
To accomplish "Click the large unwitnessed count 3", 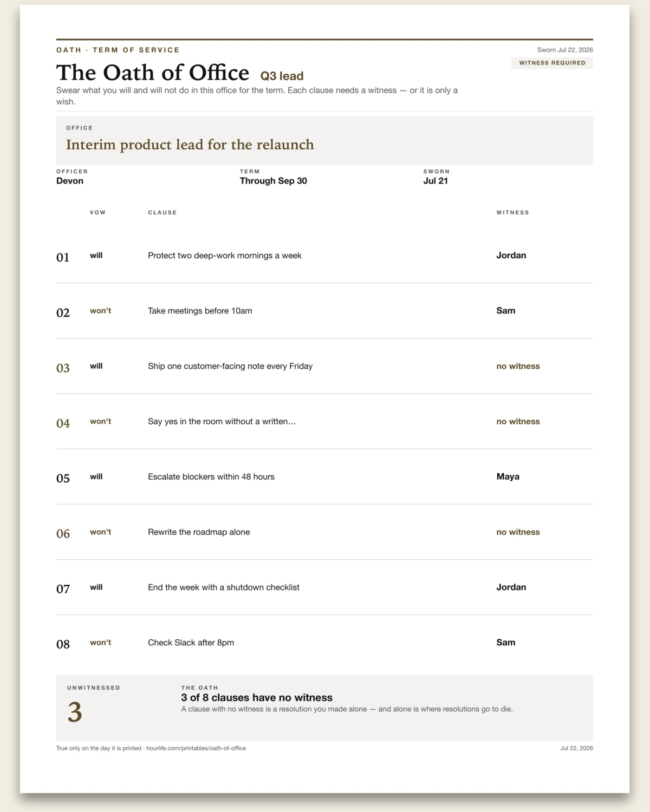I will pos(75,712).
